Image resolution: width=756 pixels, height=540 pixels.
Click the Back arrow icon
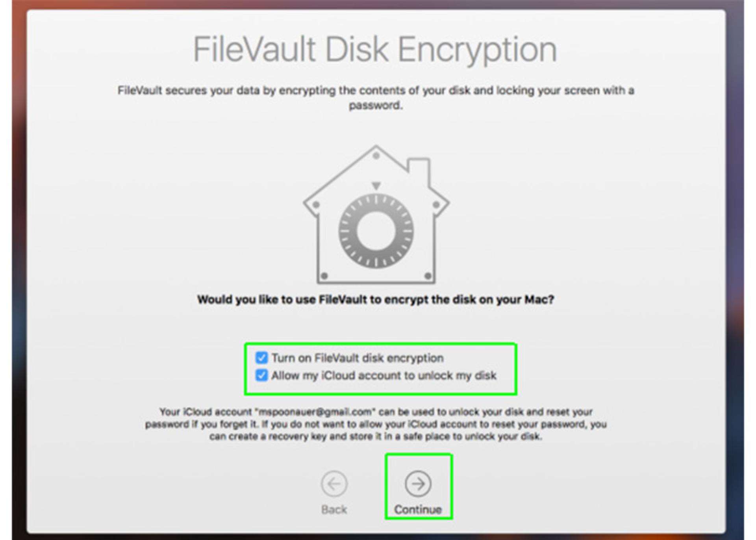334,483
